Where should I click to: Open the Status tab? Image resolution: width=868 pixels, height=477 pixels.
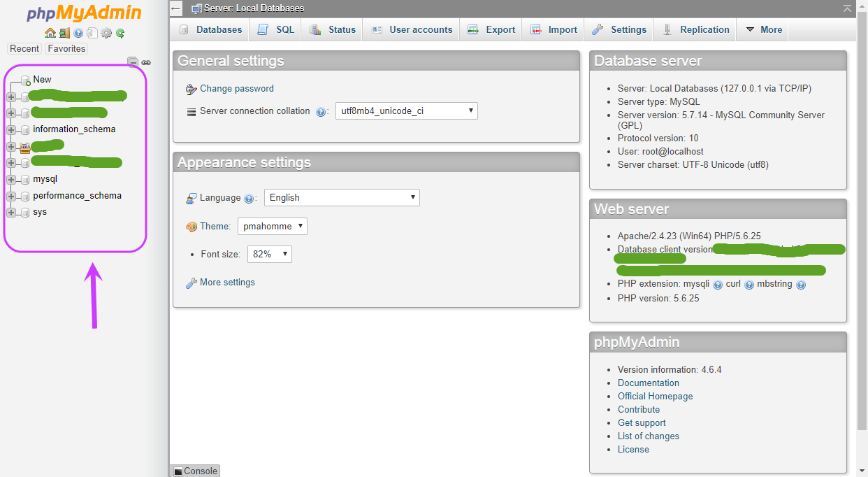(333, 29)
